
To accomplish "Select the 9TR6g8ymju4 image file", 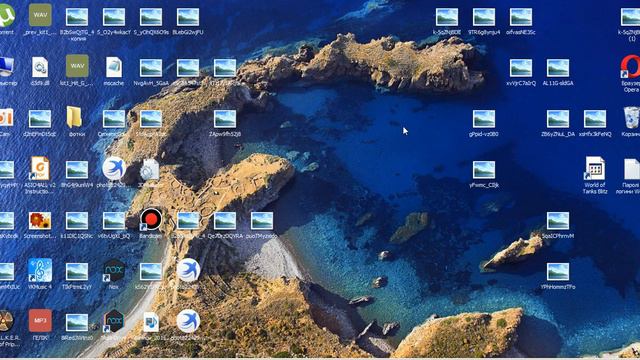I will point(484,18).
